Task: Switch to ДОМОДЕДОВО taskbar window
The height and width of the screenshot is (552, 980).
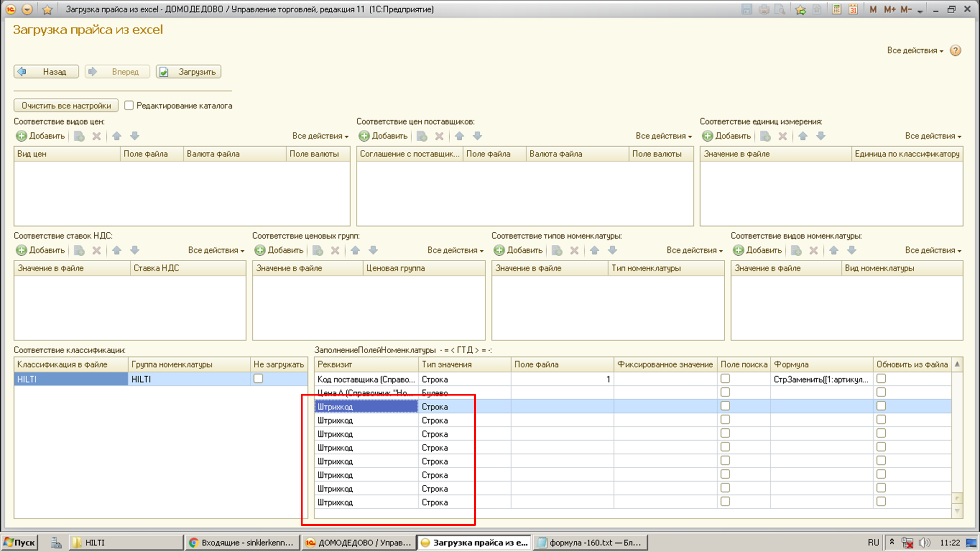Action: [359, 543]
